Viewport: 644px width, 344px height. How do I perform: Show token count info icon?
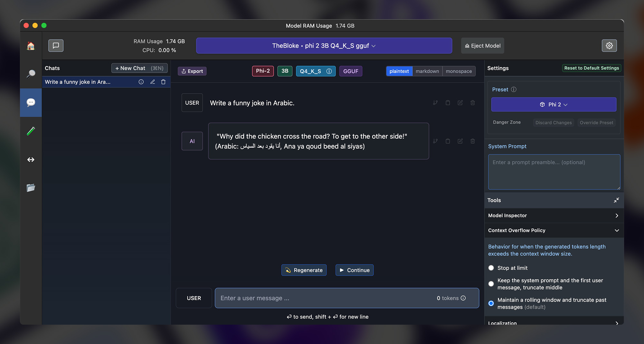coord(463,298)
